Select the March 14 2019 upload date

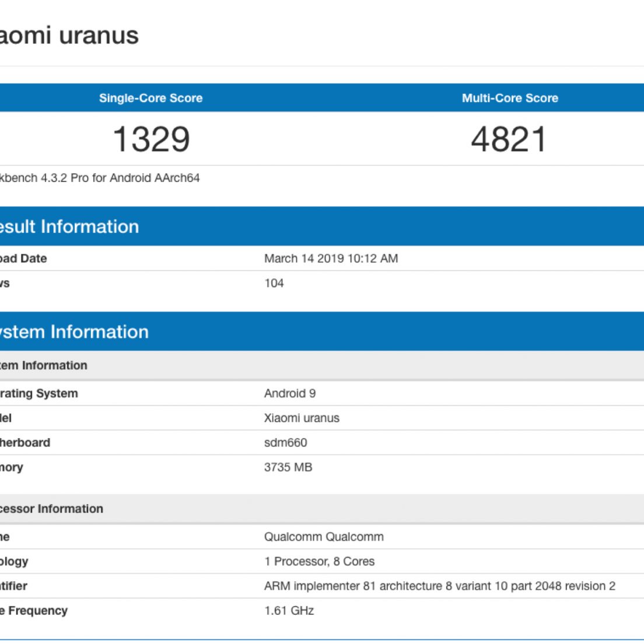[x=331, y=258]
